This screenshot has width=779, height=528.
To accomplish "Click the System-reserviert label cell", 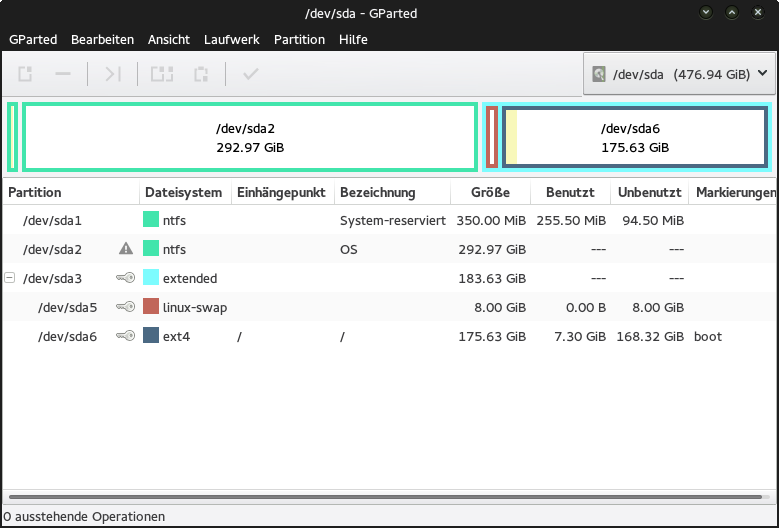I will click(393, 221).
